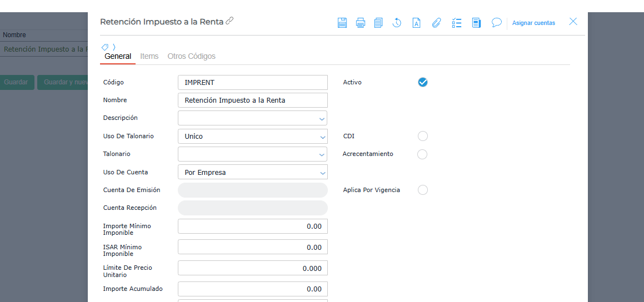Toggle the Aplica Por Vigencia checkbox
The image size is (644, 302).
click(423, 190)
